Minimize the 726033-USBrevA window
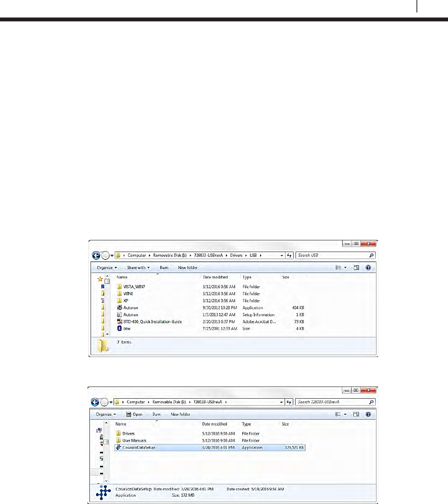Screen dimensions: 448x504 point(347,390)
